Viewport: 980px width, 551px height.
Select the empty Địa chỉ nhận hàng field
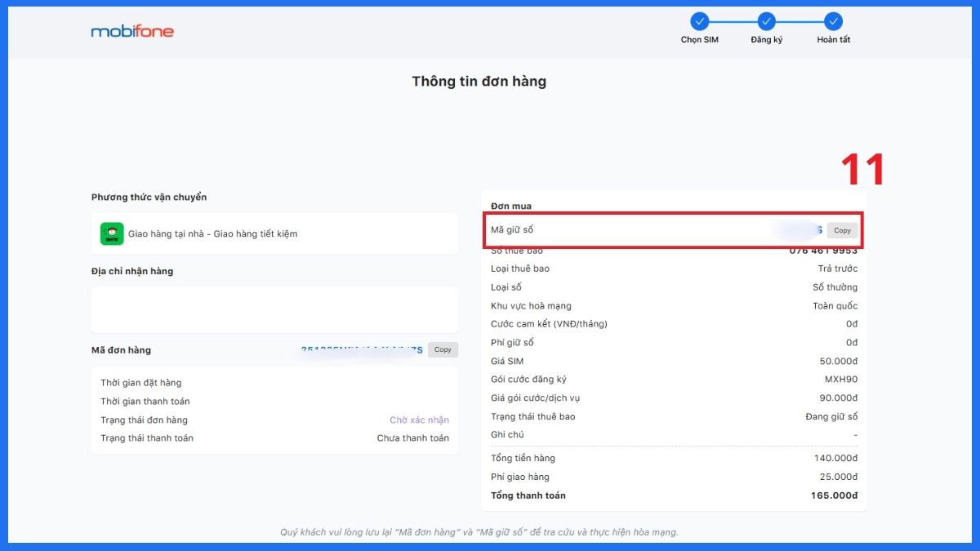point(274,310)
